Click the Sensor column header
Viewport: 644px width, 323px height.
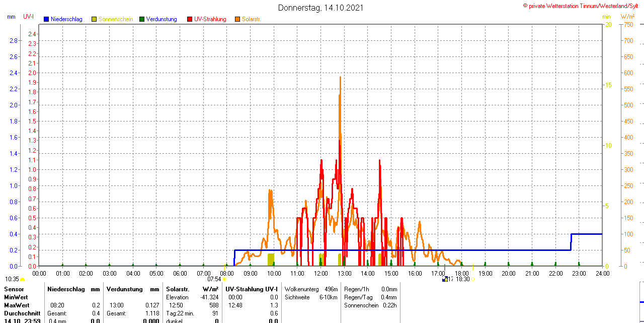click(x=14, y=289)
